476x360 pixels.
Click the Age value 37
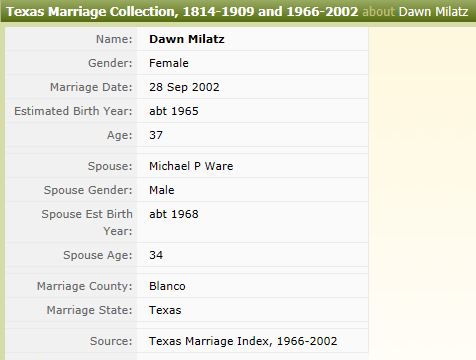point(156,135)
